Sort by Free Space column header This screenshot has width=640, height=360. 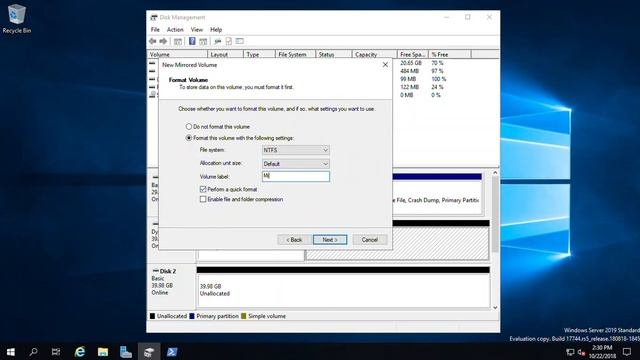pyautogui.click(x=412, y=54)
